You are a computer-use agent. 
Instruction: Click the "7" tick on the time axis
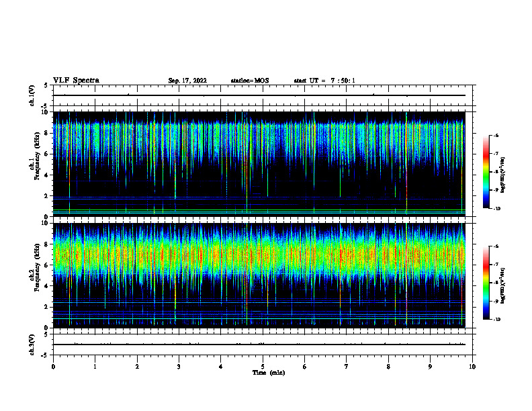(347, 367)
